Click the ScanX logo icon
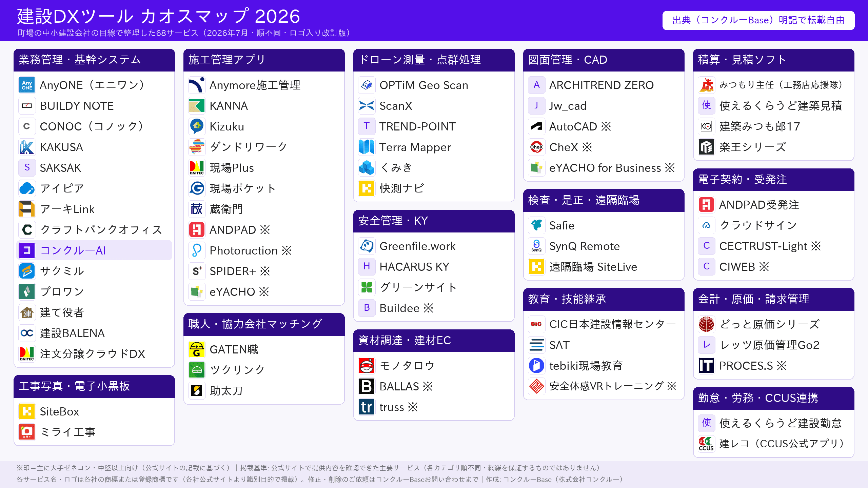 (367, 106)
